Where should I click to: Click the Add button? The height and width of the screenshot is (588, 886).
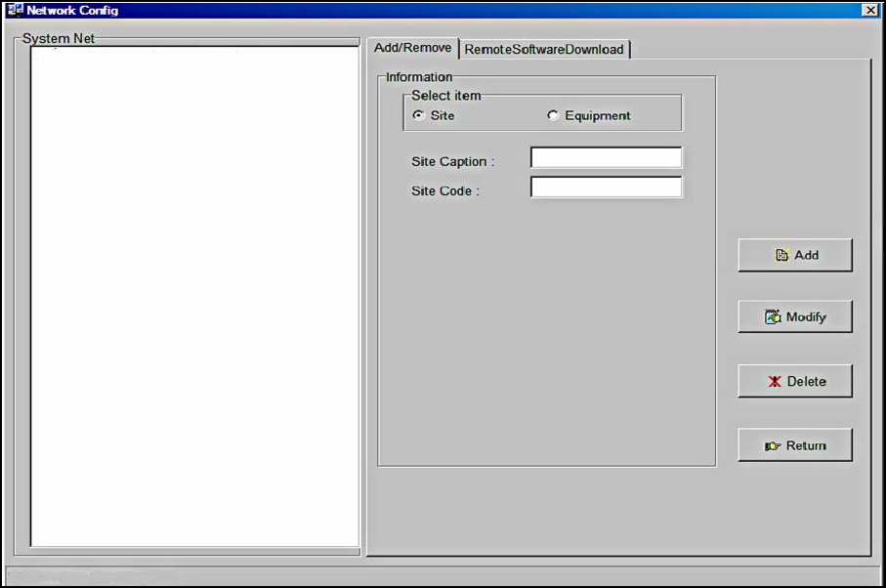click(x=795, y=255)
